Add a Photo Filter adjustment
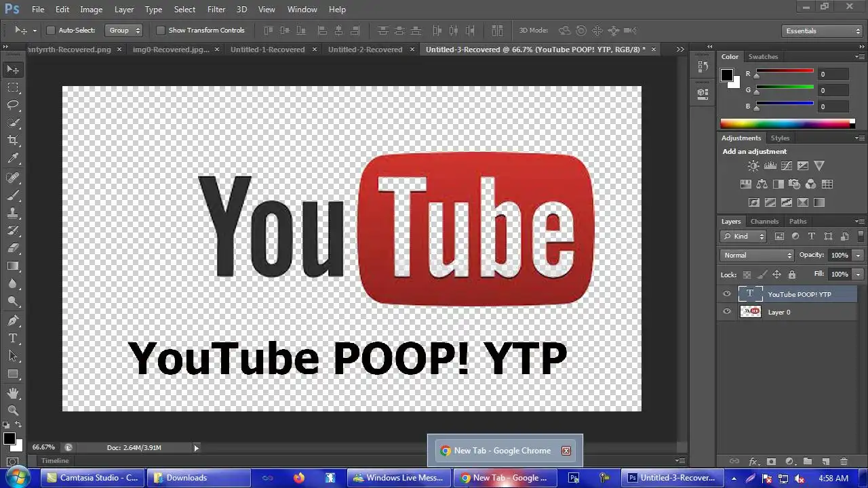The image size is (868, 488). point(794,184)
